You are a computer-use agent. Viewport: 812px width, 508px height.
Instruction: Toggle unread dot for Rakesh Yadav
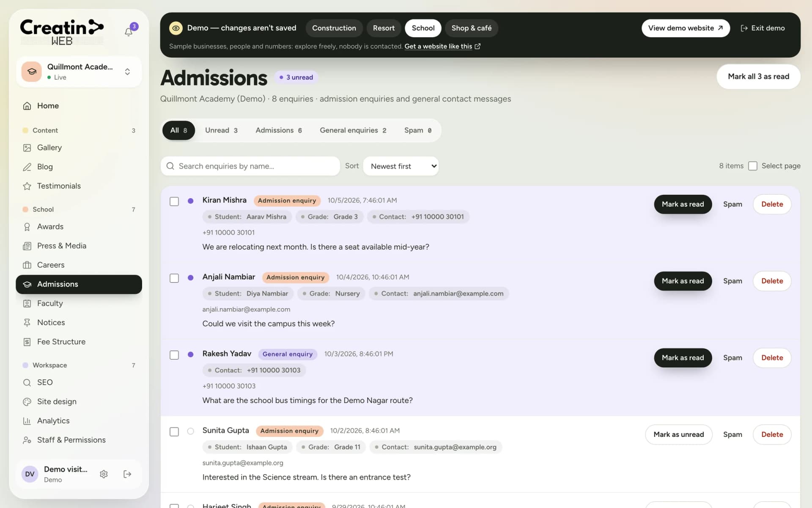191,354
